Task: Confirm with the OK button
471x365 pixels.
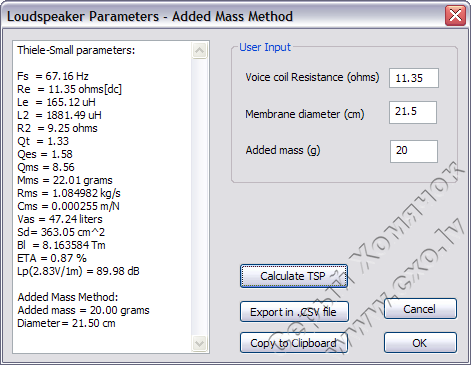Action: pos(420,343)
